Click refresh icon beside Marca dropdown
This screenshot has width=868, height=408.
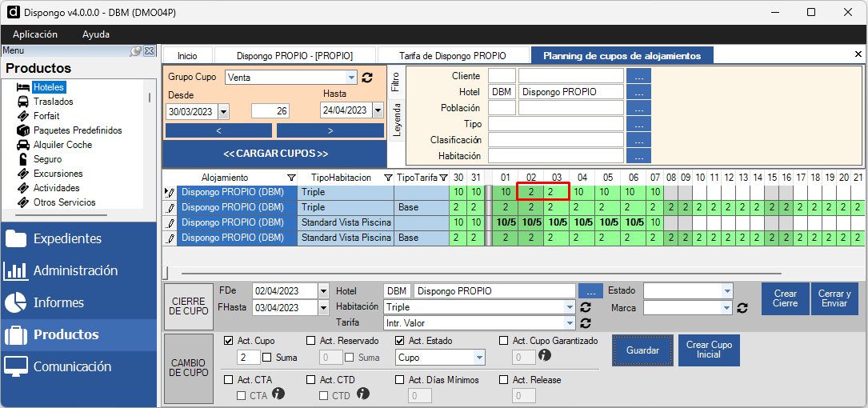742,308
